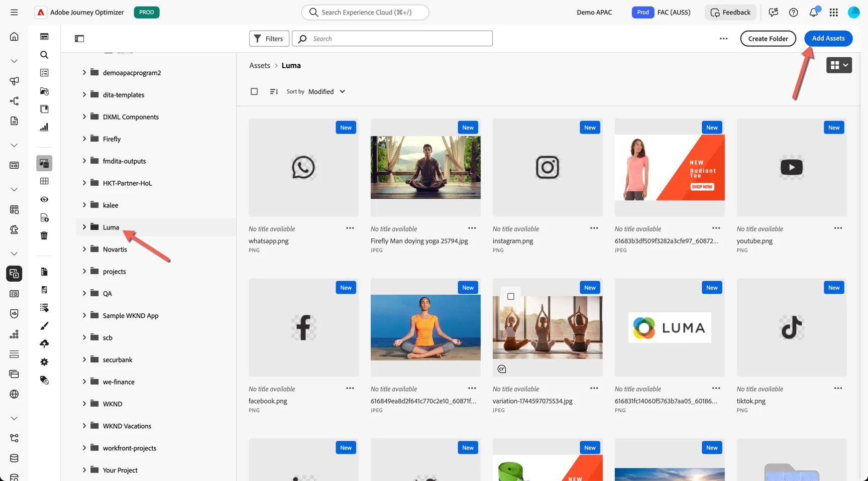Open the LUMA logo thumbnail
The height and width of the screenshot is (481, 868).
(x=670, y=328)
